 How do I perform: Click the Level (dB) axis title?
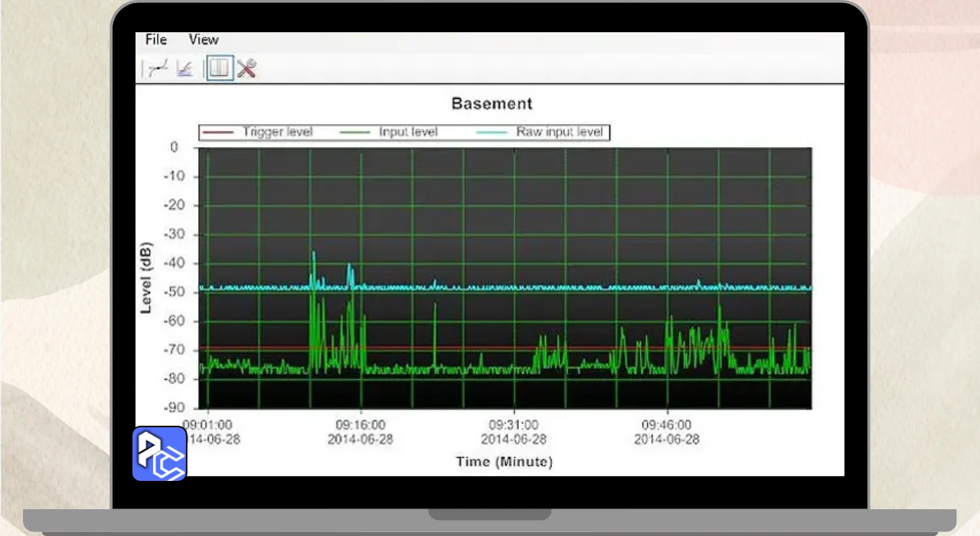point(146,278)
